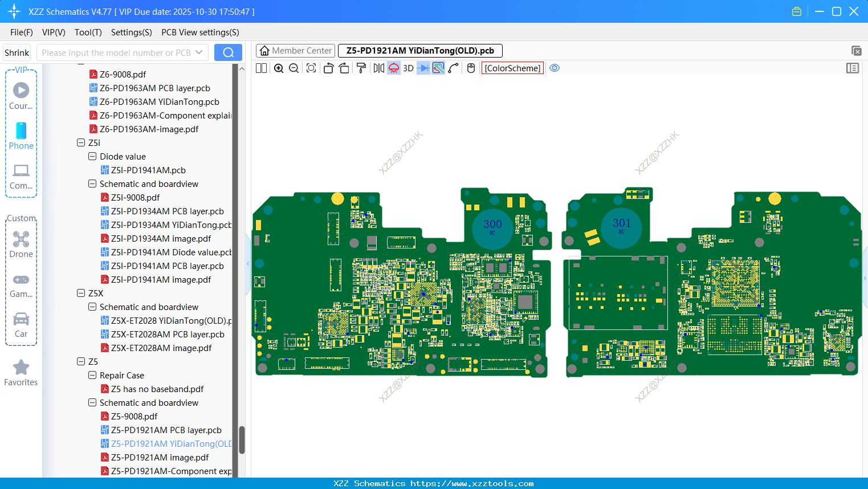Viewport: 868px width, 489px height.
Task: Open the Phone category in sidebar
Action: click(21, 136)
